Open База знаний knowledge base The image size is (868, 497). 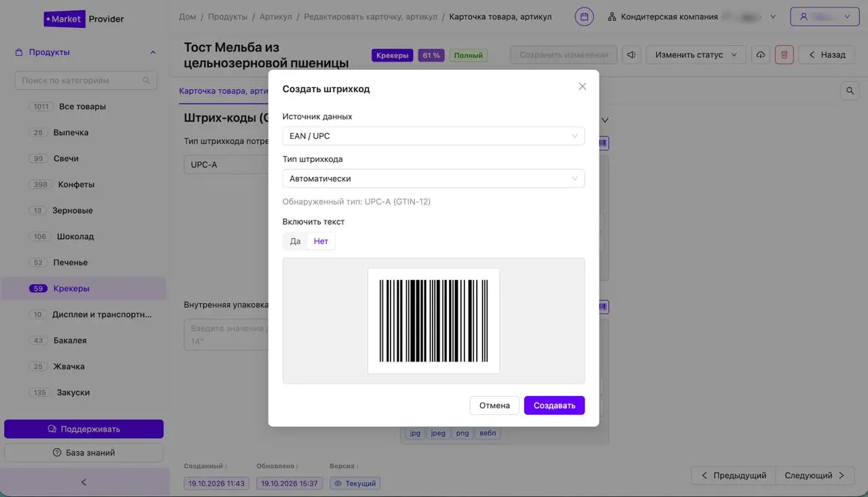(x=83, y=452)
